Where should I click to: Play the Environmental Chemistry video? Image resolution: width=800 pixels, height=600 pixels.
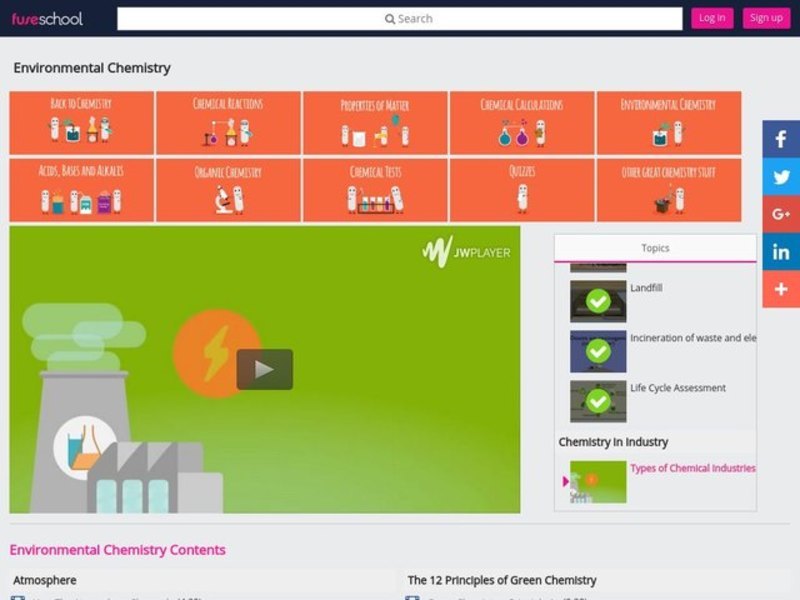(264, 367)
